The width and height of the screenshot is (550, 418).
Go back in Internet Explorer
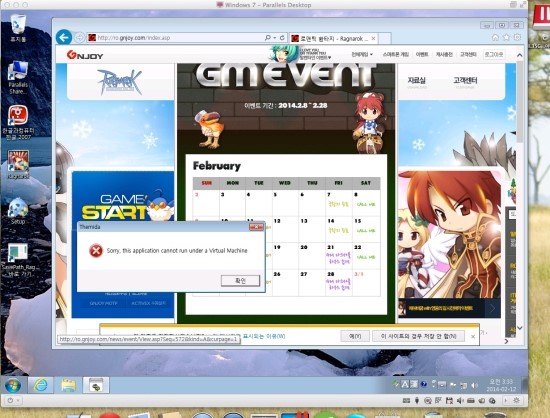point(64,37)
